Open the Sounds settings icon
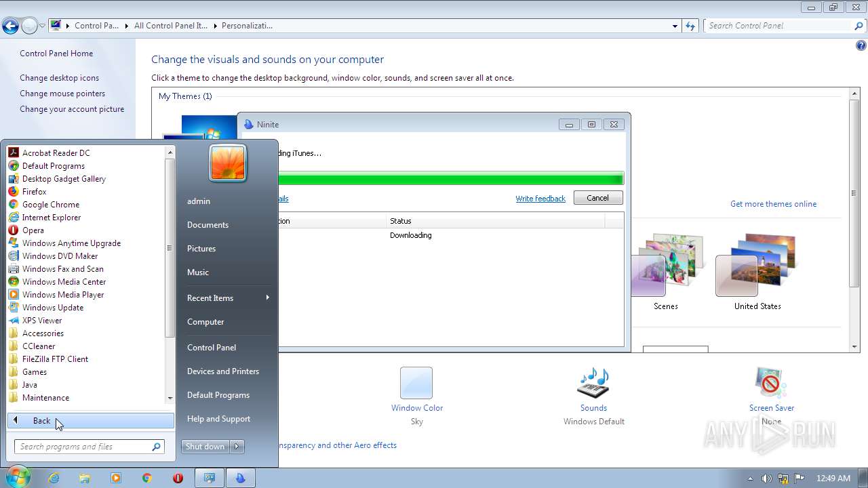This screenshot has width=868, height=488. click(x=593, y=383)
